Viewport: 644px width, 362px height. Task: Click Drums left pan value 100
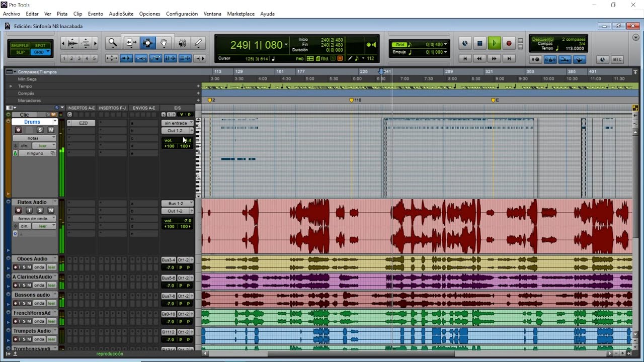[x=170, y=146]
